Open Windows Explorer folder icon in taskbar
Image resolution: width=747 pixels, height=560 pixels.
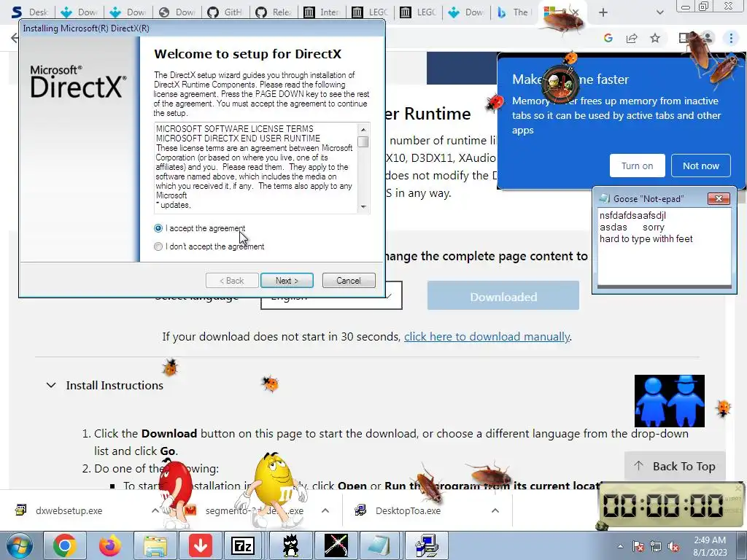155,545
